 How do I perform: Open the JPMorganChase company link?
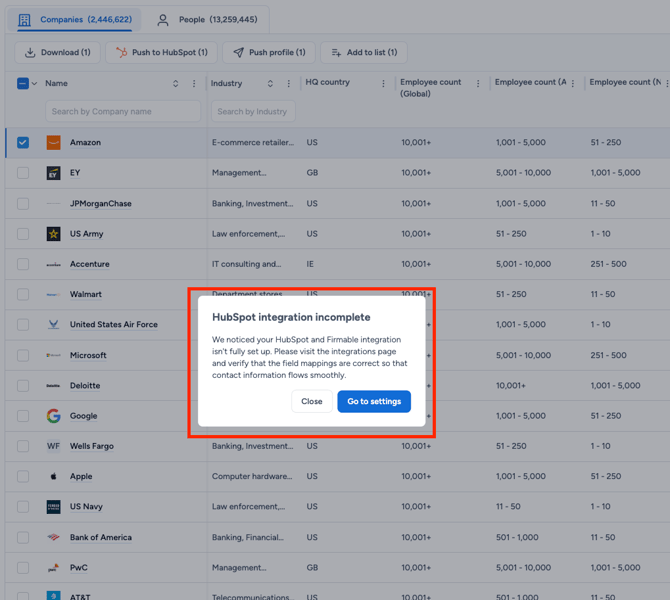[101, 203]
